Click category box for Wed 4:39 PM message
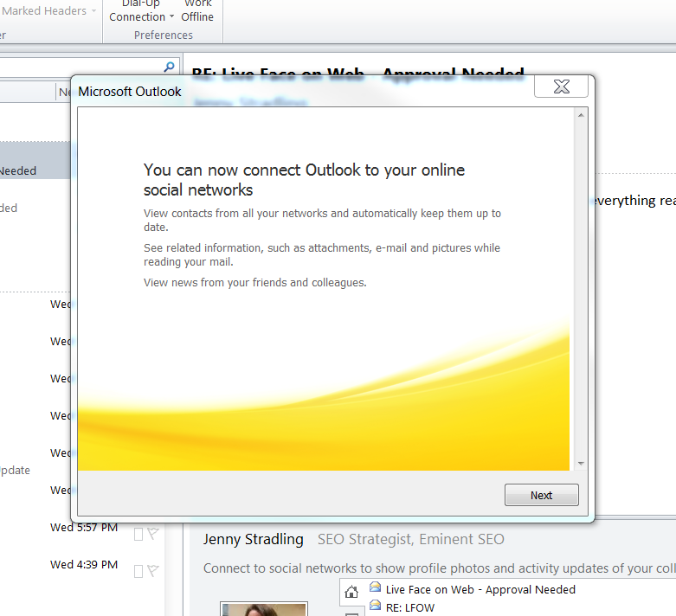The width and height of the screenshot is (676, 616). pos(138,571)
